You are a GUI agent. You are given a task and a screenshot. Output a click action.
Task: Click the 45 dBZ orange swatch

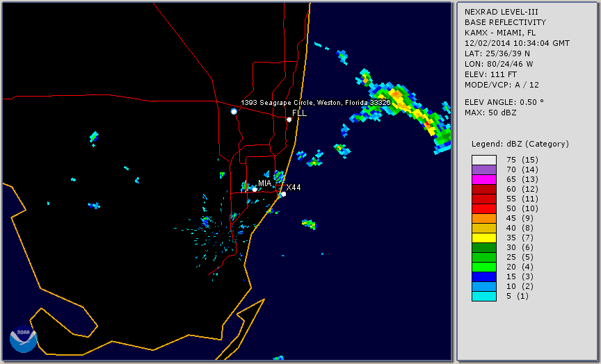[x=484, y=218]
